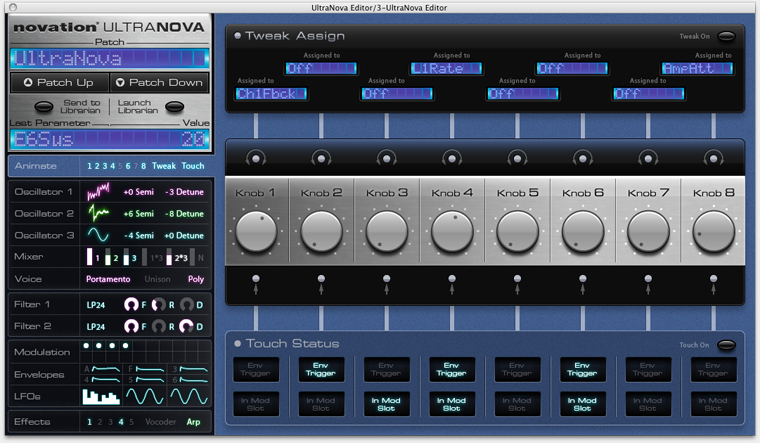Open the Off assignment field for Knob 6
This screenshot has height=443, width=760.
pos(572,68)
